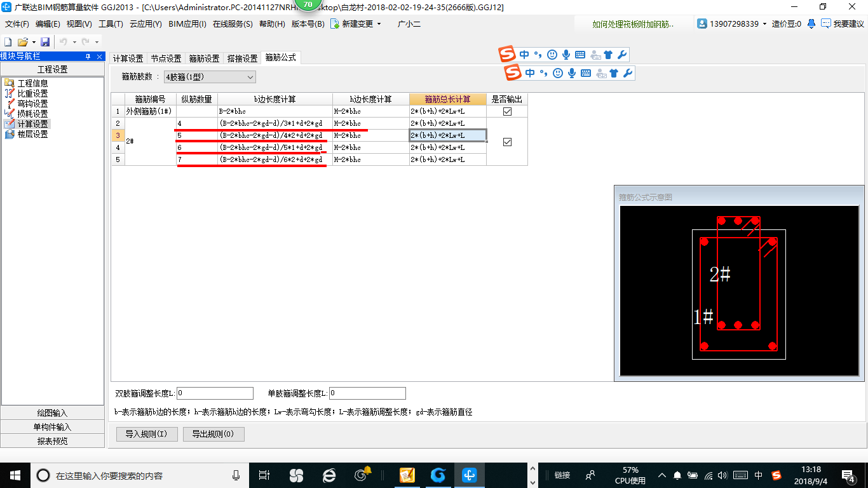Open the 云应用(Y) menu
The height and width of the screenshot is (488, 868).
tap(146, 24)
